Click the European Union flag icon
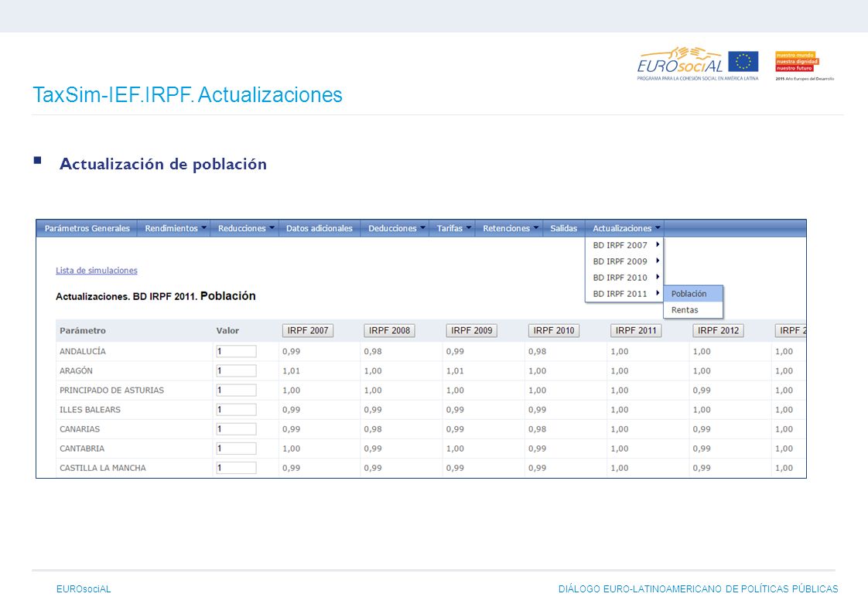 (743, 61)
